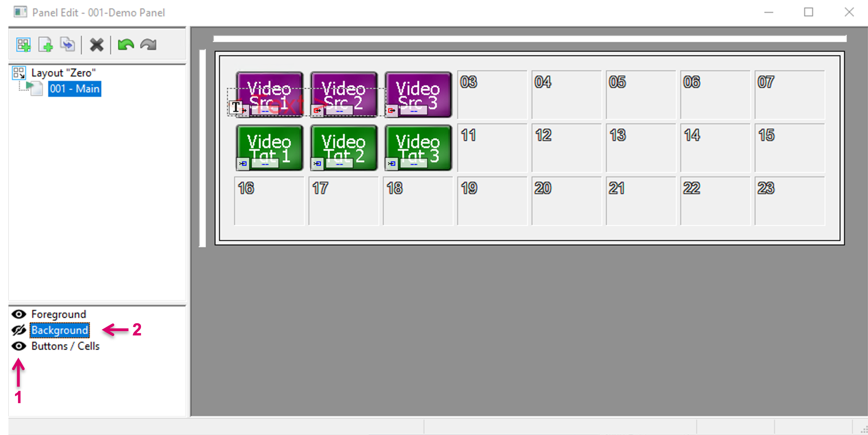Click the green undo arrow
This screenshot has height=435, width=868.
point(126,45)
